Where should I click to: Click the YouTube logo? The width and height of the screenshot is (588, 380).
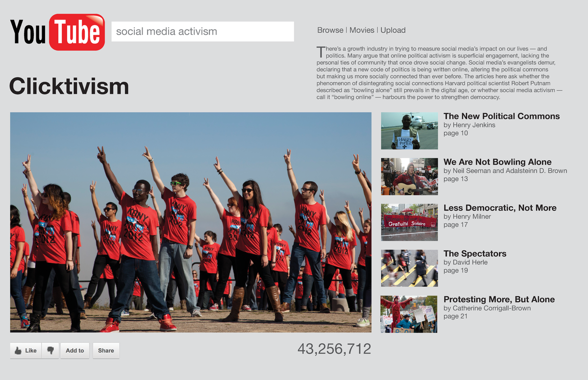57,32
